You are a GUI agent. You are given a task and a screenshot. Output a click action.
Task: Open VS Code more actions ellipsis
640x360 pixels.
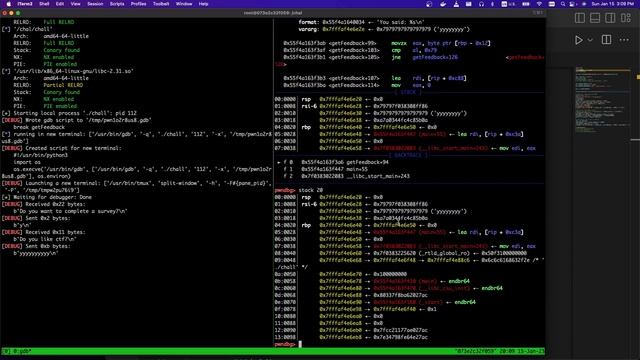624,40
